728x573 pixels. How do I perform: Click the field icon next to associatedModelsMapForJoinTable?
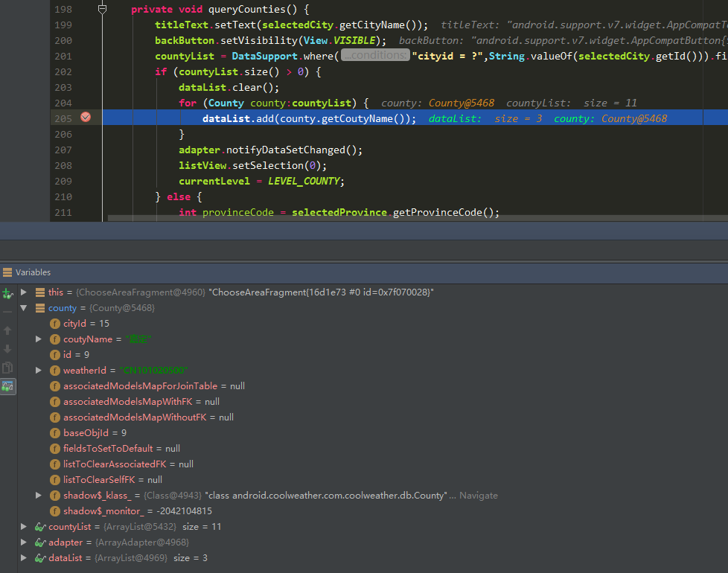pyautogui.click(x=55, y=386)
